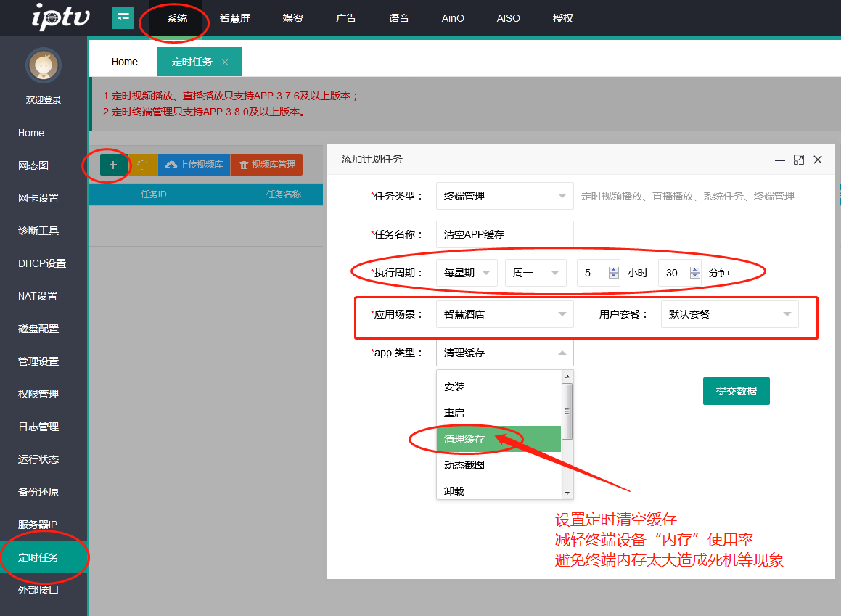
Task: Click the iptv logo
Action: pos(60,17)
